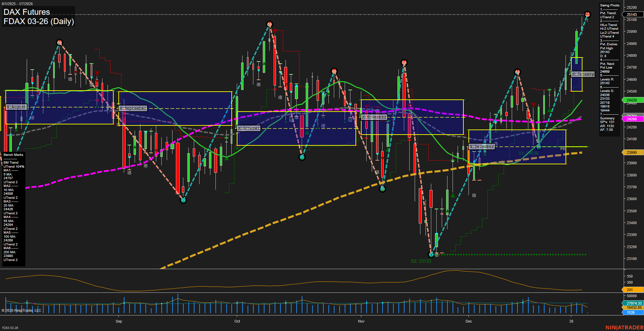The width and height of the screenshot is (644, 331).
Task: Click the teal swing-low marker below September
Action: point(183,200)
